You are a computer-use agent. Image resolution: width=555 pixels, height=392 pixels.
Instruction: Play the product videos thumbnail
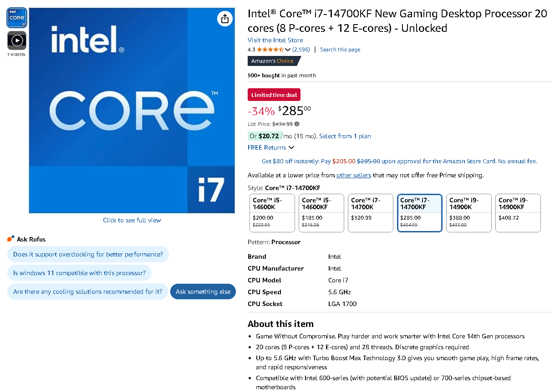(17, 41)
